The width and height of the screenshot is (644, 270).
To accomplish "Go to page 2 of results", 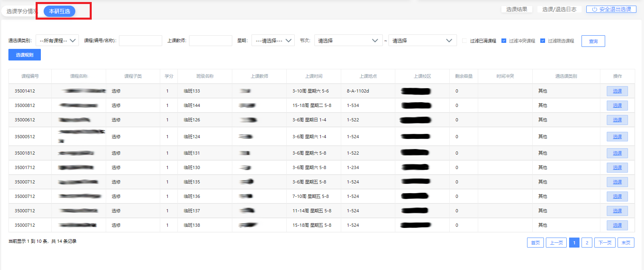I will [587, 243].
